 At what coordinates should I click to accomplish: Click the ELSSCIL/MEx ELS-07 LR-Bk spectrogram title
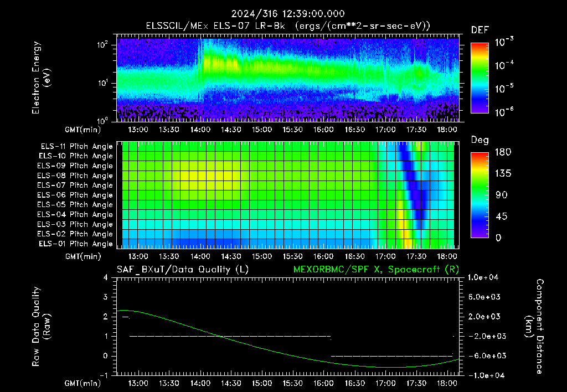click(x=288, y=26)
